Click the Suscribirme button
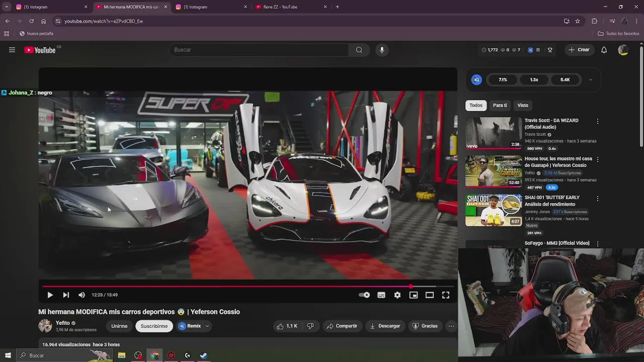The width and height of the screenshot is (644, 362). point(154,326)
